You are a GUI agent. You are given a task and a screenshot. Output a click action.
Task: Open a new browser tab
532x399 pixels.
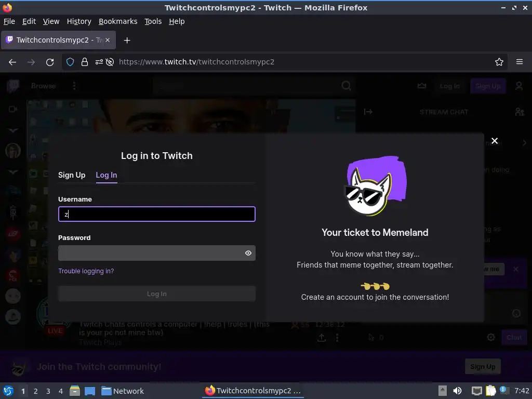coord(127,41)
